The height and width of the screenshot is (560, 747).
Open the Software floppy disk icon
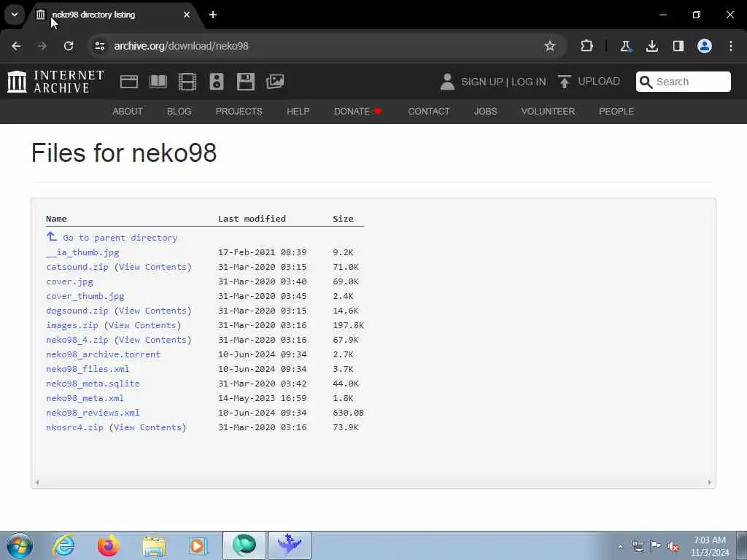[x=246, y=82]
